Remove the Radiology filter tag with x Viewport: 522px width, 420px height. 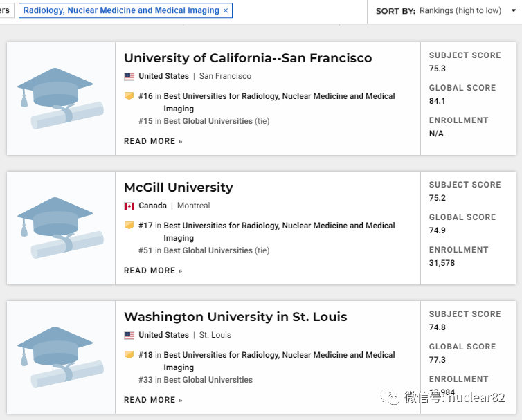click(226, 11)
